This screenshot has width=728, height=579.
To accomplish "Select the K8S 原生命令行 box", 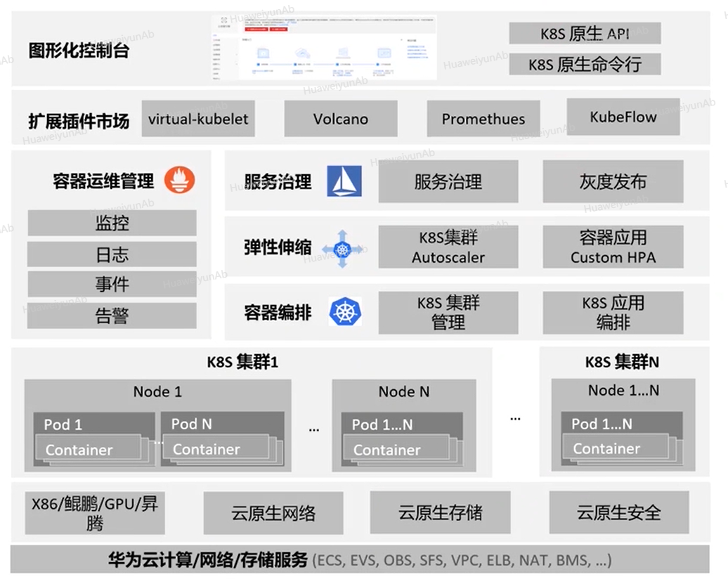I will (585, 65).
